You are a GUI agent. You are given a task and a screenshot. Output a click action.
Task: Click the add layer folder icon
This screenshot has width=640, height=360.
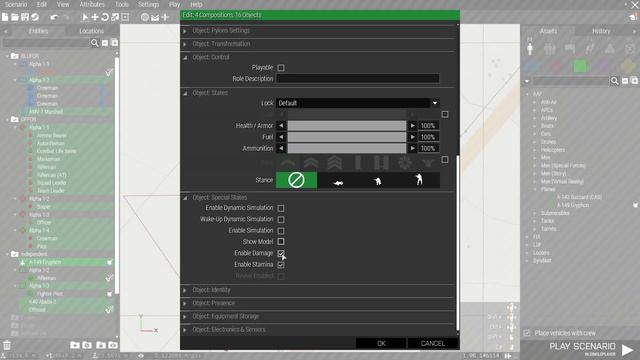(75, 345)
